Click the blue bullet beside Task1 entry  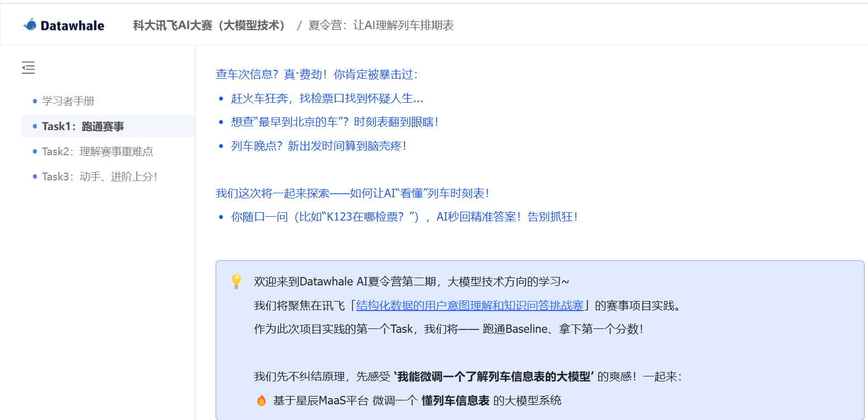pyautogui.click(x=34, y=126)
